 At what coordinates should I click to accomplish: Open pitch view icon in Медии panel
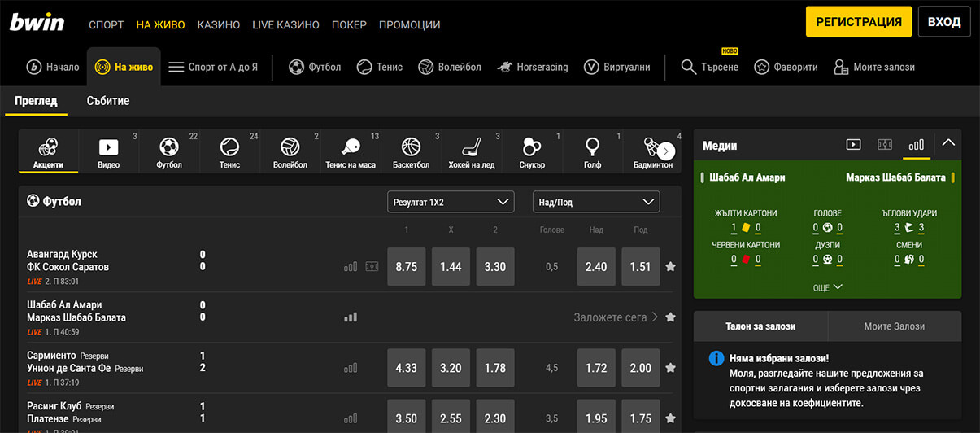[x=885, y=145]
